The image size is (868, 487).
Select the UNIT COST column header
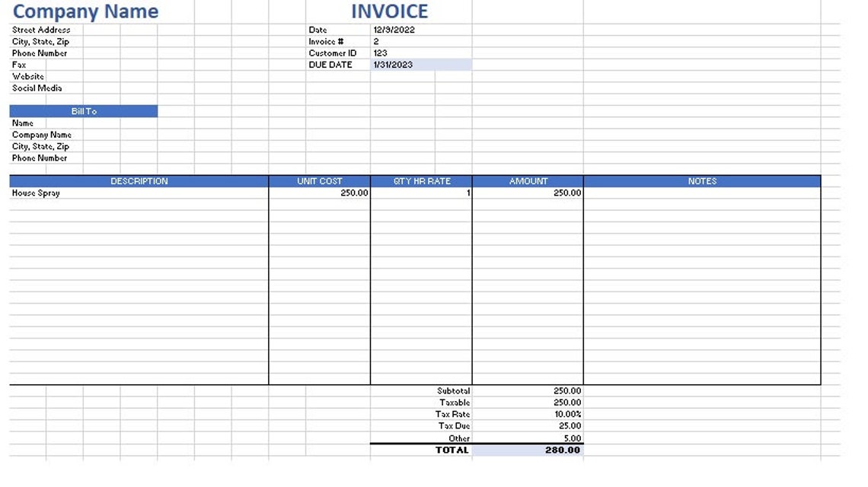coord(320,181)
